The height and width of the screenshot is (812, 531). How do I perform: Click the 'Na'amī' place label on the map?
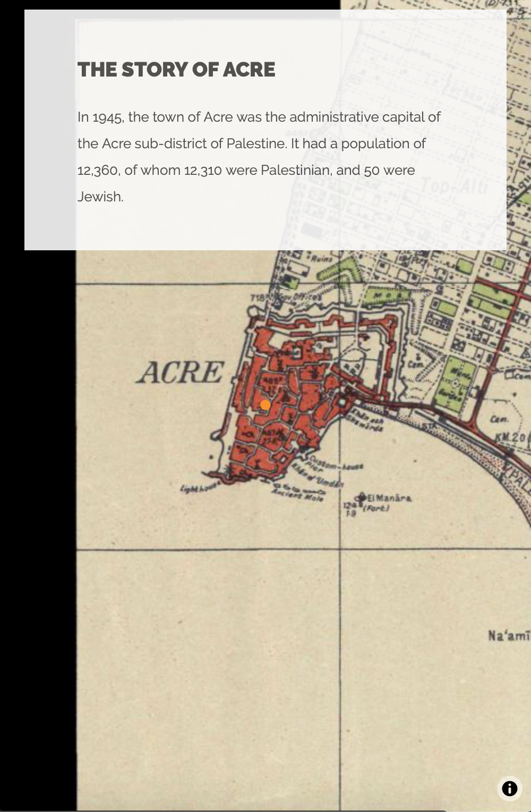[509, 635]
